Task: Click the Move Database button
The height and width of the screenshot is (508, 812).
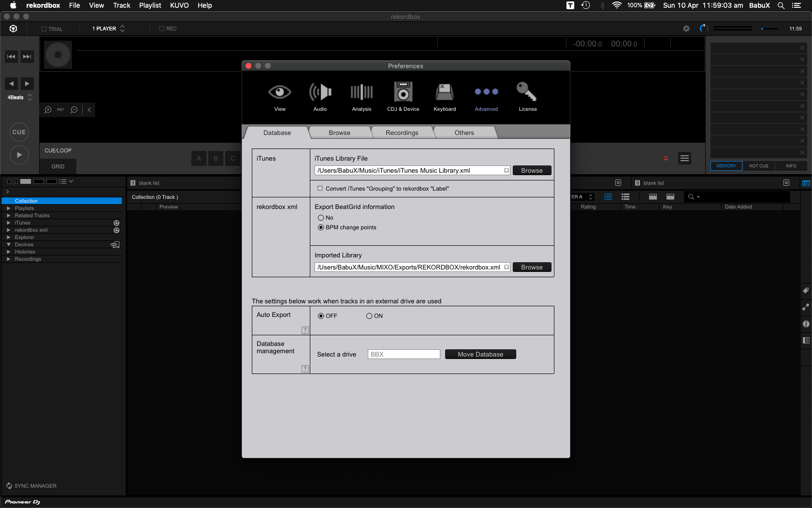Action: 480,355
